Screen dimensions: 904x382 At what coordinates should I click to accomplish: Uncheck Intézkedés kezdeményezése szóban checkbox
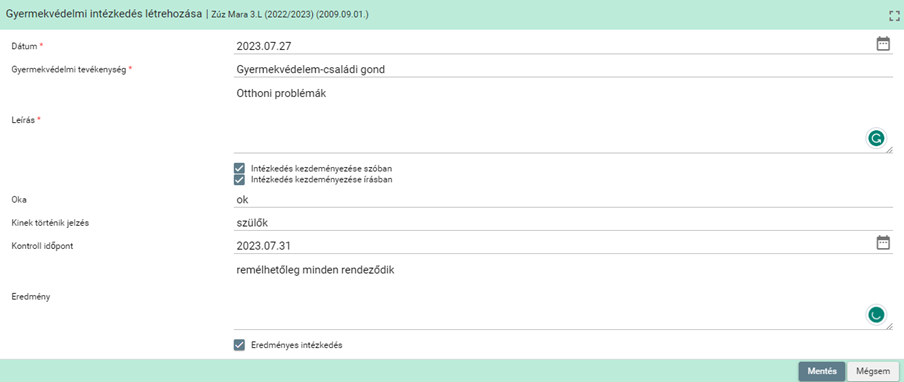click(239, 169)
